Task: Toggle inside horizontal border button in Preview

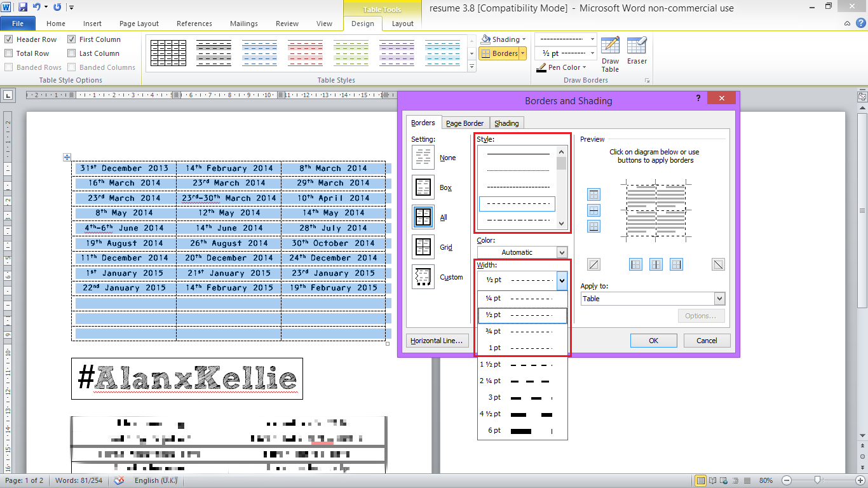Action: 594,210
